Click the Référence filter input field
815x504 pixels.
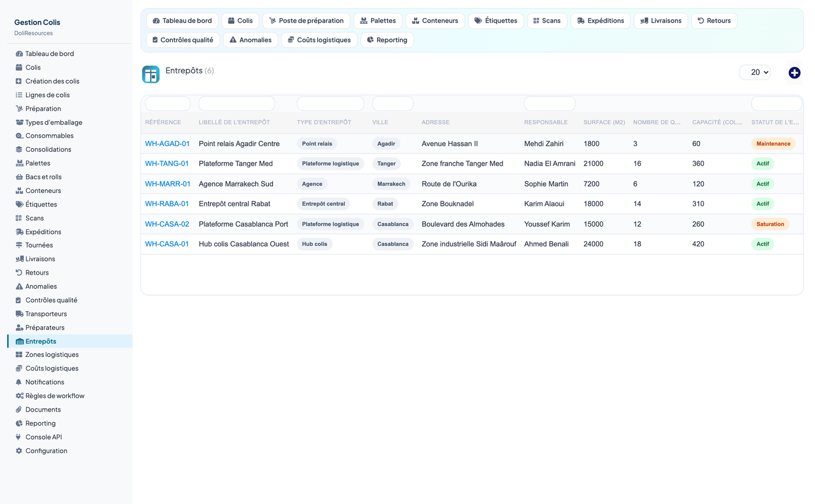pos(168,104)
